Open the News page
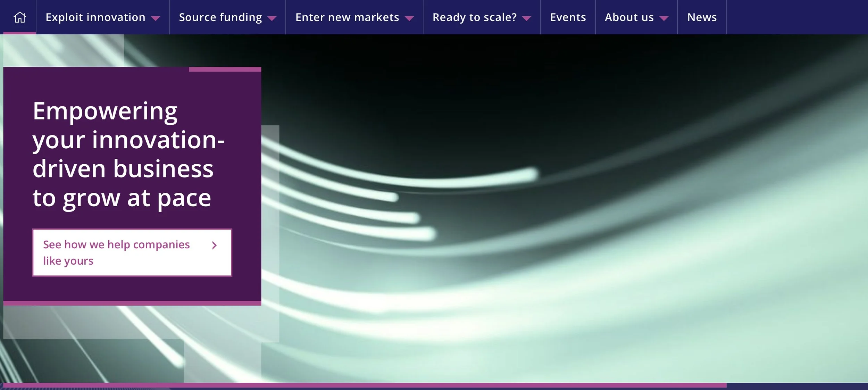This screenshot has width=868, height=390. 702,17
